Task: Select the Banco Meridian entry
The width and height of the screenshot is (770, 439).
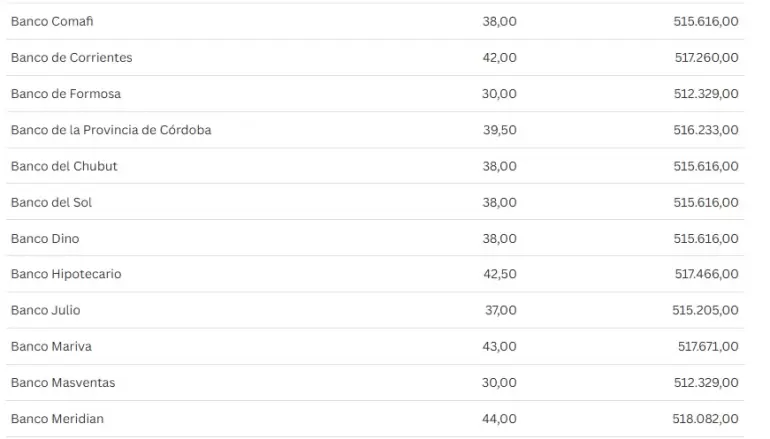Action: point(57,419)
